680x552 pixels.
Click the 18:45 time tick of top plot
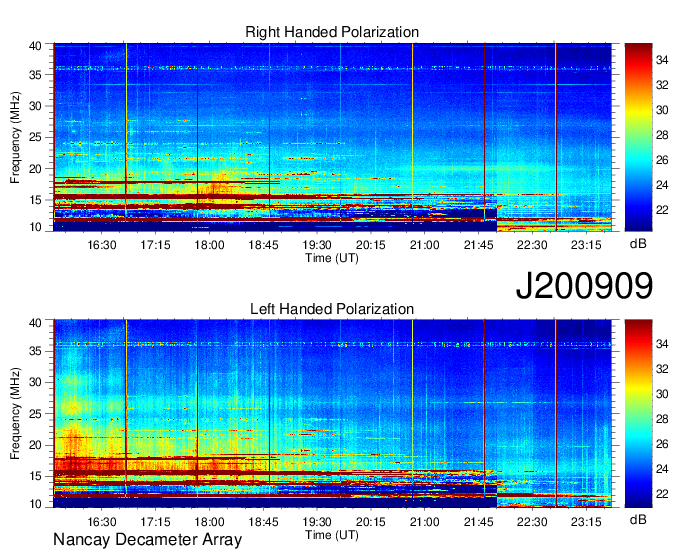[263, 245]
